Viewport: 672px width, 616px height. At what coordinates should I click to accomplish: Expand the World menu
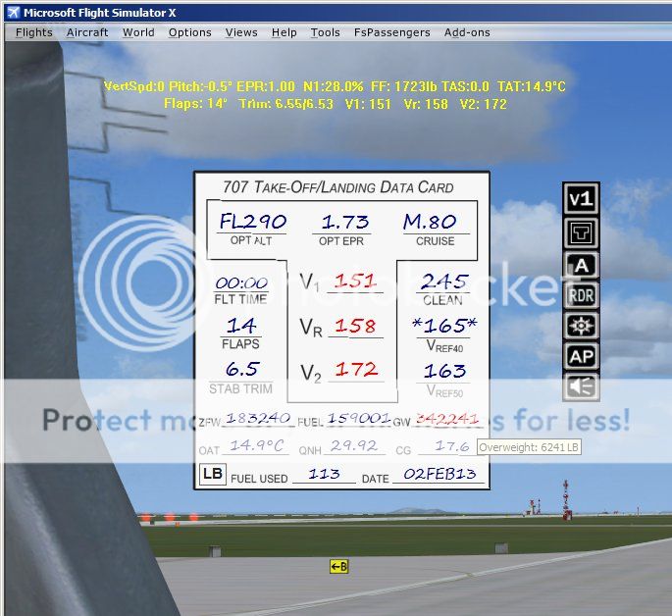click(138, 32)
